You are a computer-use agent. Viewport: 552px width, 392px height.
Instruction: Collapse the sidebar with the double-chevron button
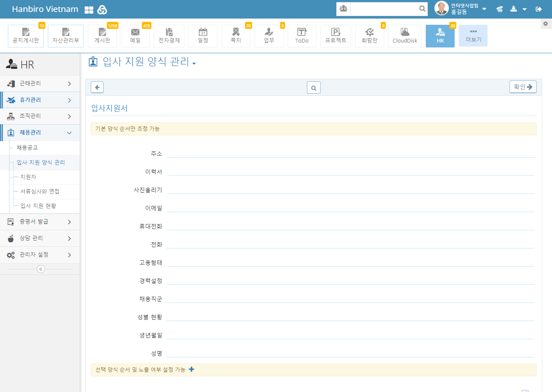(40, 269)
